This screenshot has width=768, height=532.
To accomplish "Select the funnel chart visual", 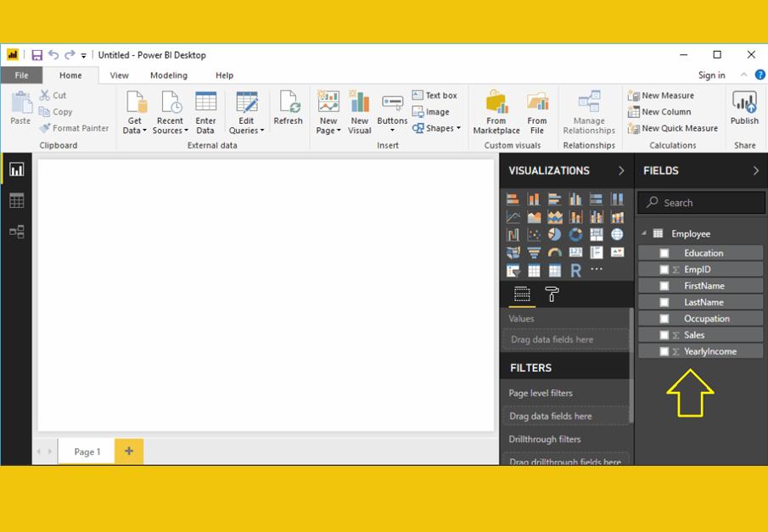I will [x=534, y=252].
